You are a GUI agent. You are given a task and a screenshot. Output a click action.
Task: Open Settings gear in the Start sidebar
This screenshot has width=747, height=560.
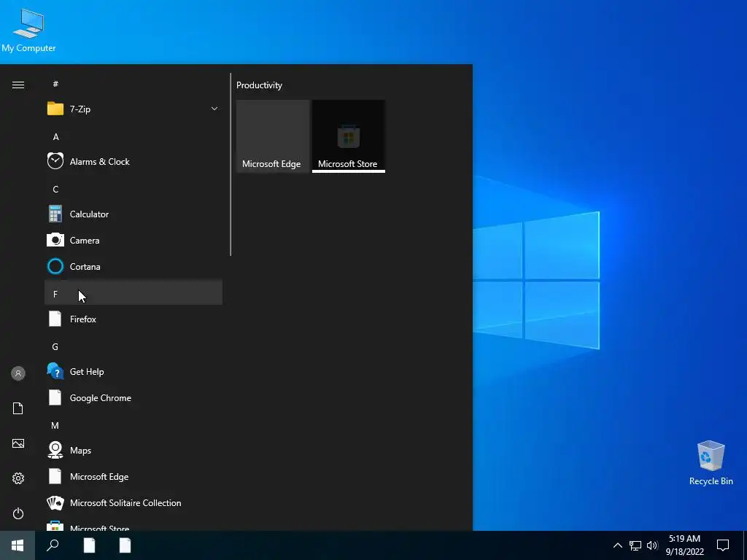(18, 478)
